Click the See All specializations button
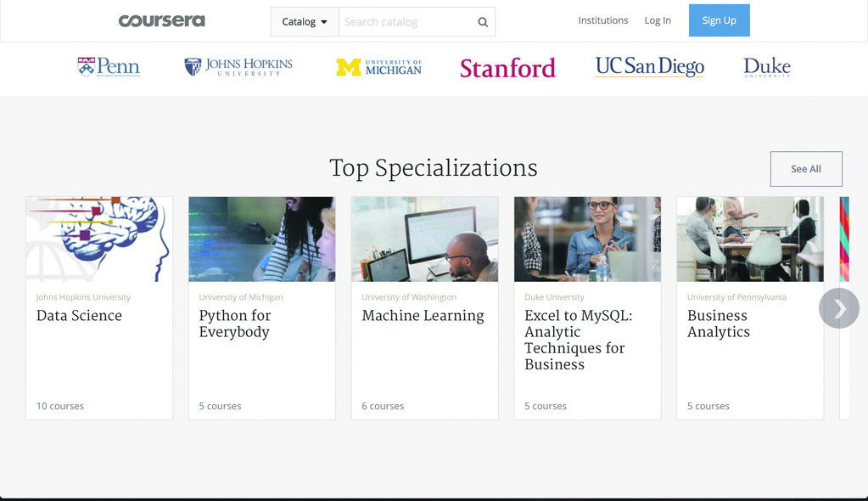This screenshot has height=501, width=868. [x=805, y=168]
